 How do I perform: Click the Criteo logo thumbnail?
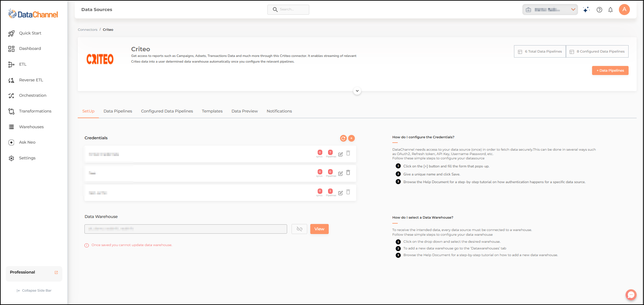(x=100, y=59)
